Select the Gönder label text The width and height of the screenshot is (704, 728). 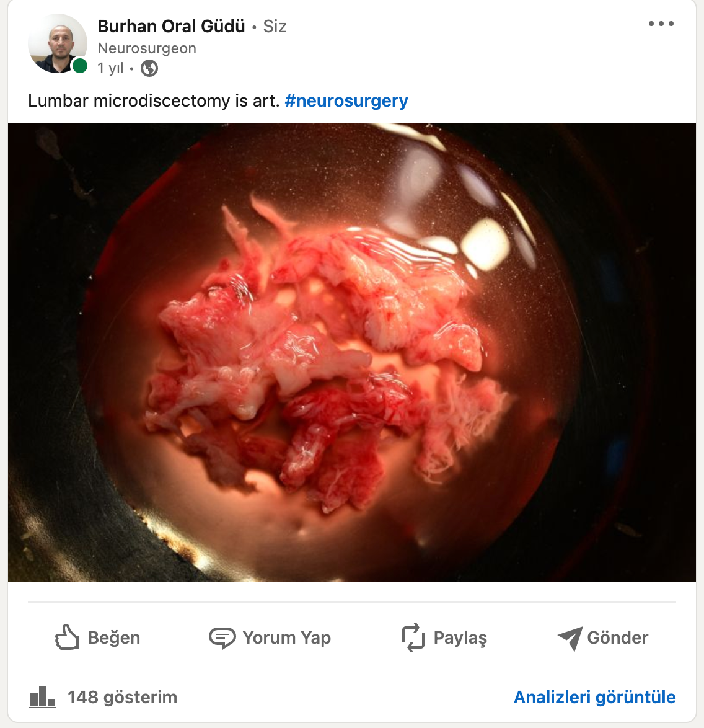tap(617, 638)
